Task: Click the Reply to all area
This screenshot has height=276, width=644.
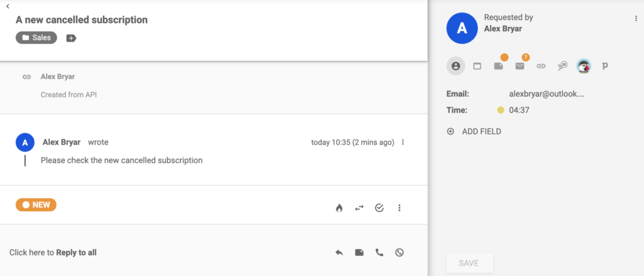Action: coord(53,253)
